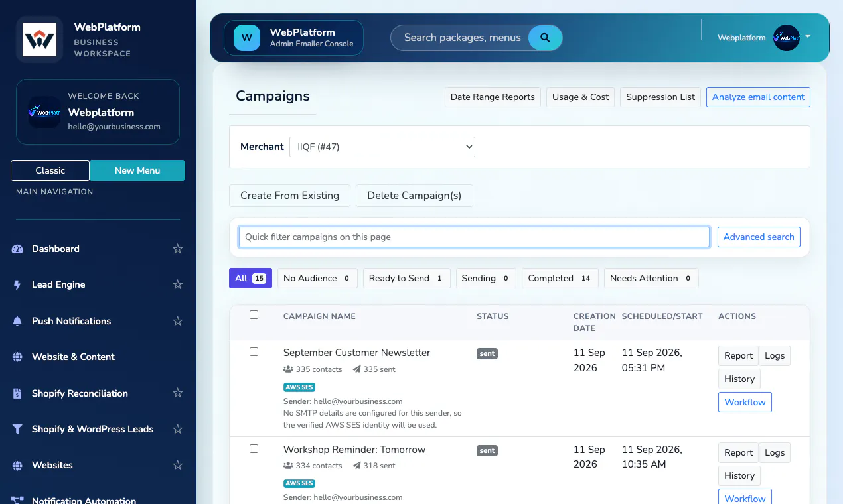The width and height of the screenshot is (843, 504).
Task: Click the AWS SES badge on September Newsletter
Action: (x=299, y=387)
